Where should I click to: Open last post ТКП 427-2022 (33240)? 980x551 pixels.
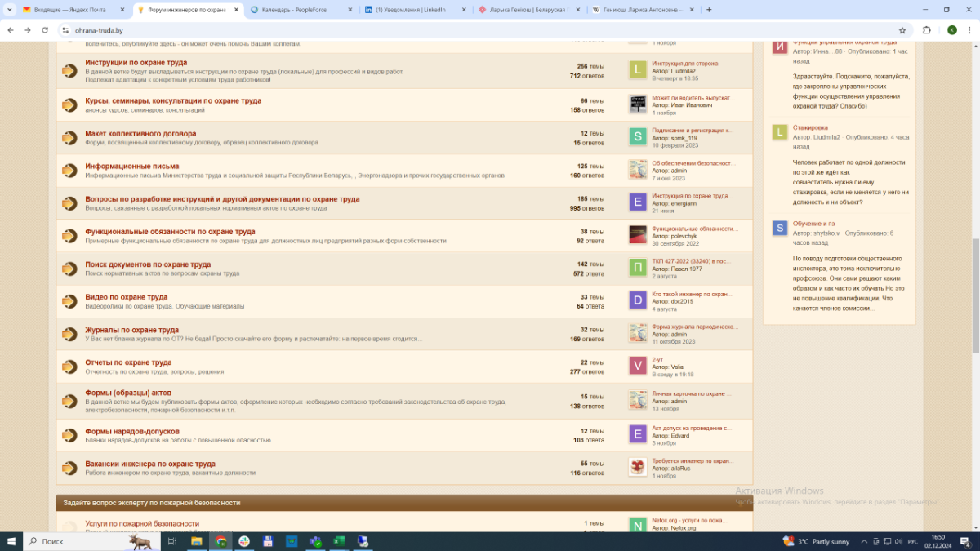click(x=691, y=261)
